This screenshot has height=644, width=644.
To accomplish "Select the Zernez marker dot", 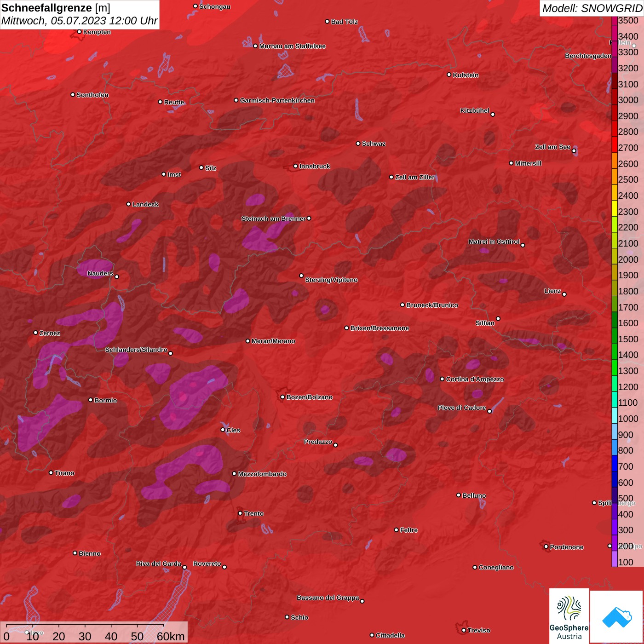I will pos(35,333).
